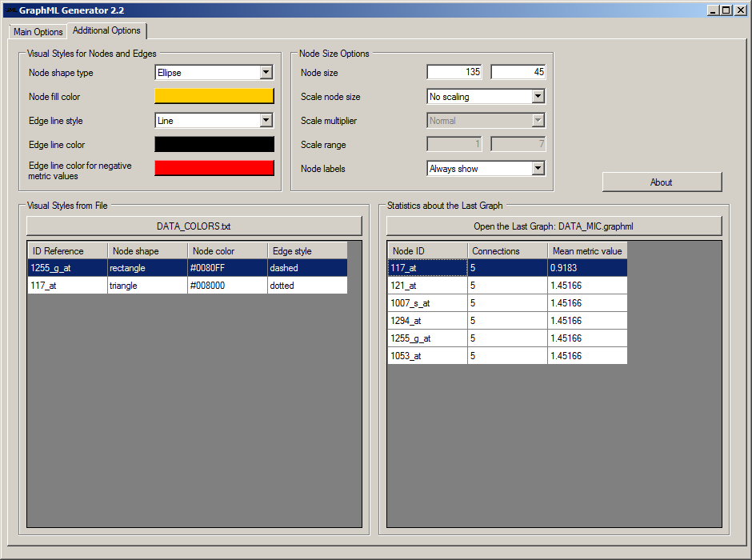Click the Edge style column header
The image size is (752, 560).
(x=307, y=250)
